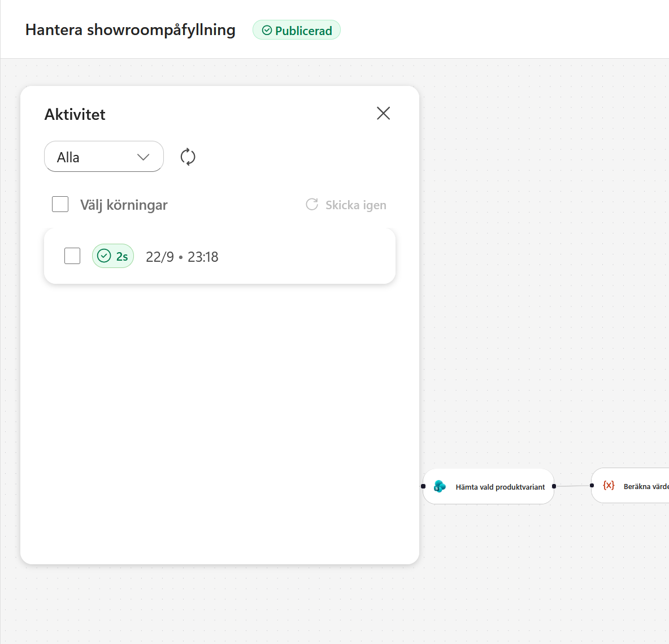This screenshot has width=669, height=644.
Task: Click the Hantera showroompåfyllning flow title
Action: coord(131,30)
